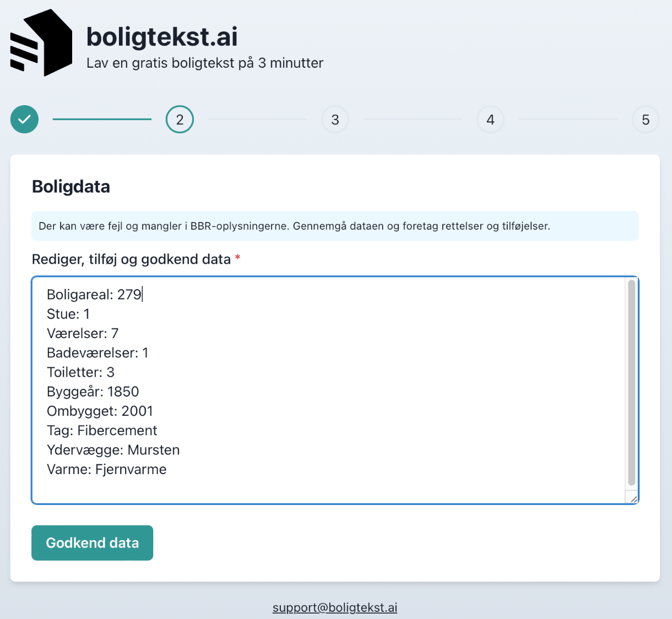Click the boligtekst.ai site title
The height and width of the screenshot is (619, 672).
click(x=162, y=37)
